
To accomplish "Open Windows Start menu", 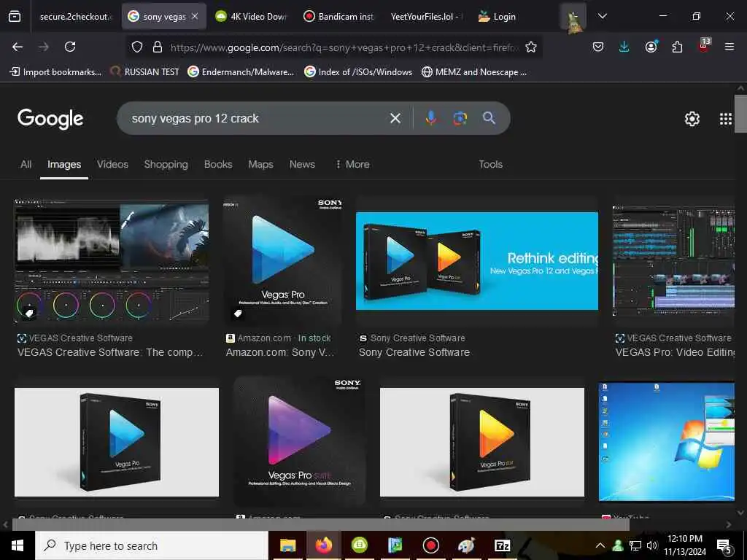I will [18, 545].
